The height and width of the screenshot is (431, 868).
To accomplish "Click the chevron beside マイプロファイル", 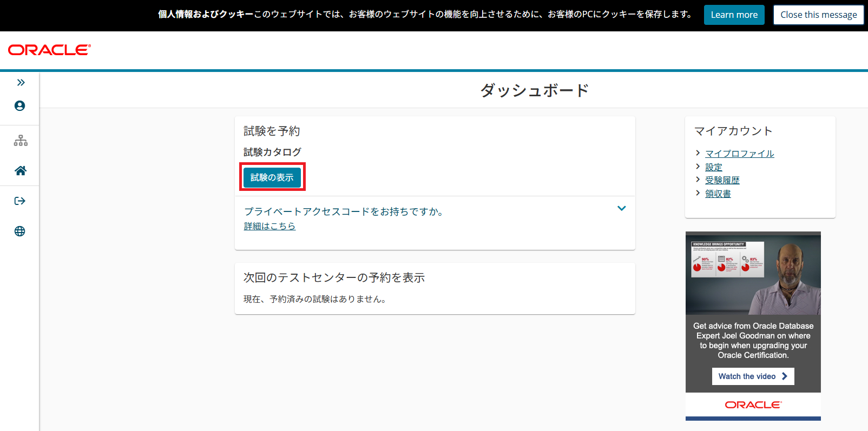I will coord(698,153).
